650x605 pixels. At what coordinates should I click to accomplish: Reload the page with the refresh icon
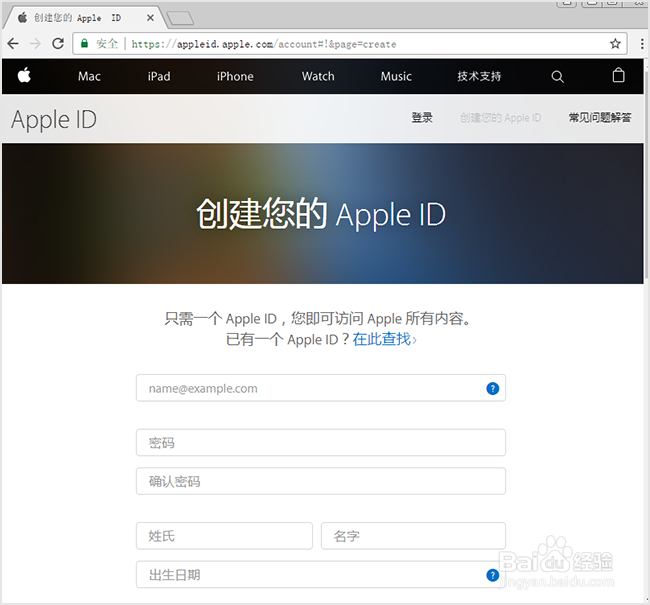tap(58, 43)
